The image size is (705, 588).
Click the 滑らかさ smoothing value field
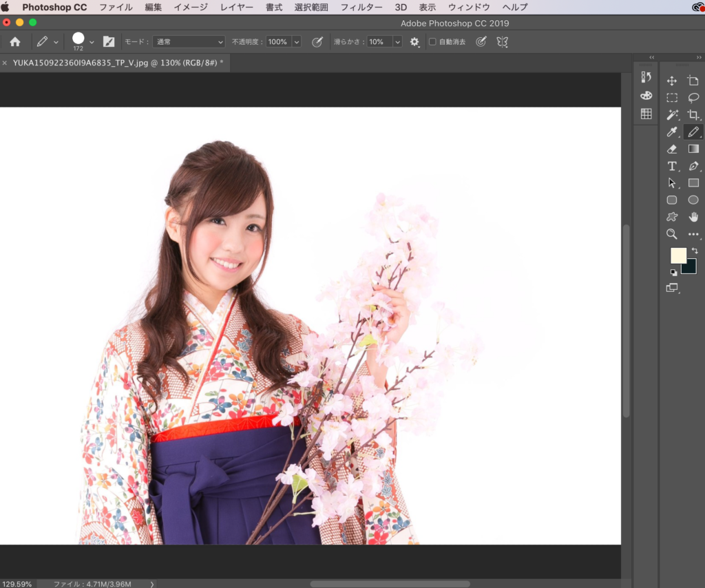point(379,42)
